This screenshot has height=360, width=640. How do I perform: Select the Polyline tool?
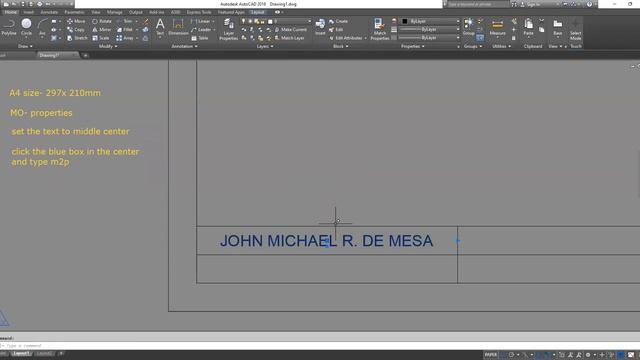click(x=9, y=28)
